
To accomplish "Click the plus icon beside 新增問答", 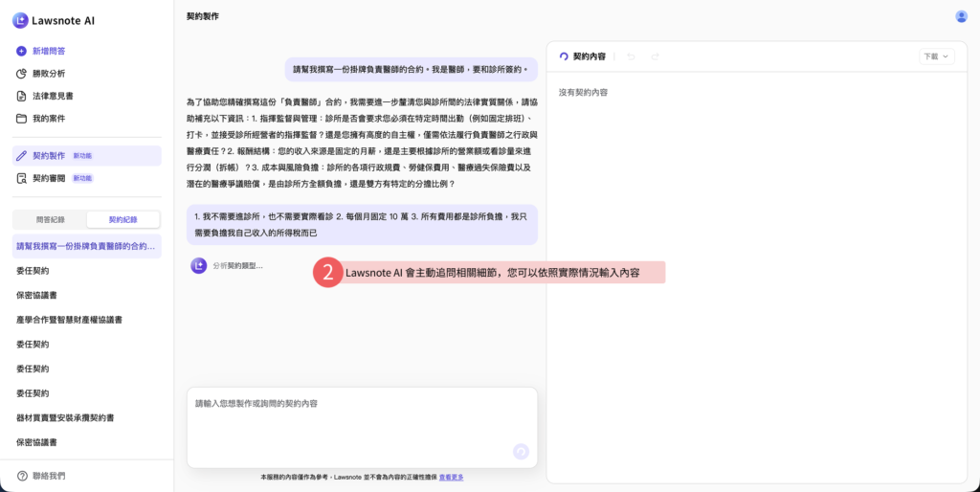I will click(x=21, y=52).
